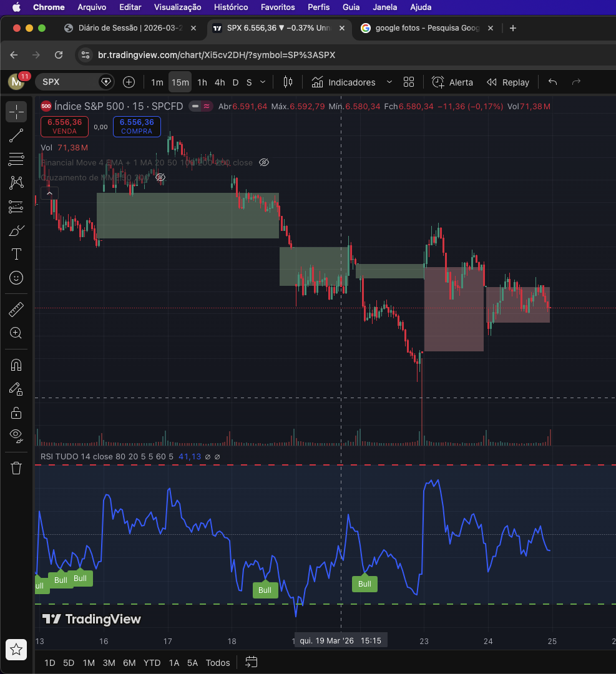Click the red VENDA sell button
Image resolution: width=616 pixels, height=674 pixels.
coord(64,127)
